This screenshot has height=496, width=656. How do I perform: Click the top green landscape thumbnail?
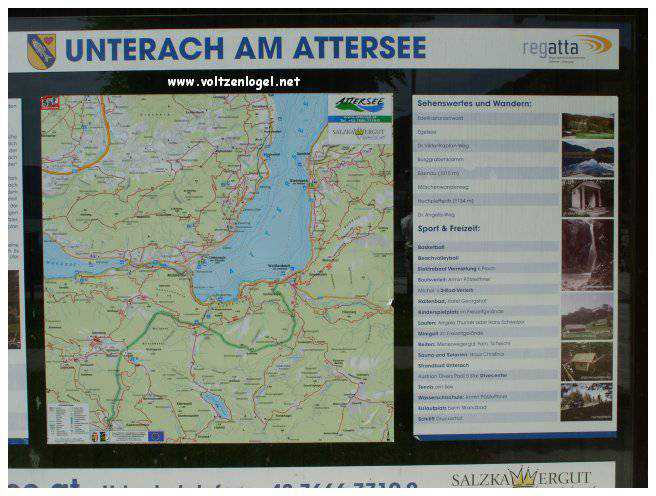coord(587,125)
